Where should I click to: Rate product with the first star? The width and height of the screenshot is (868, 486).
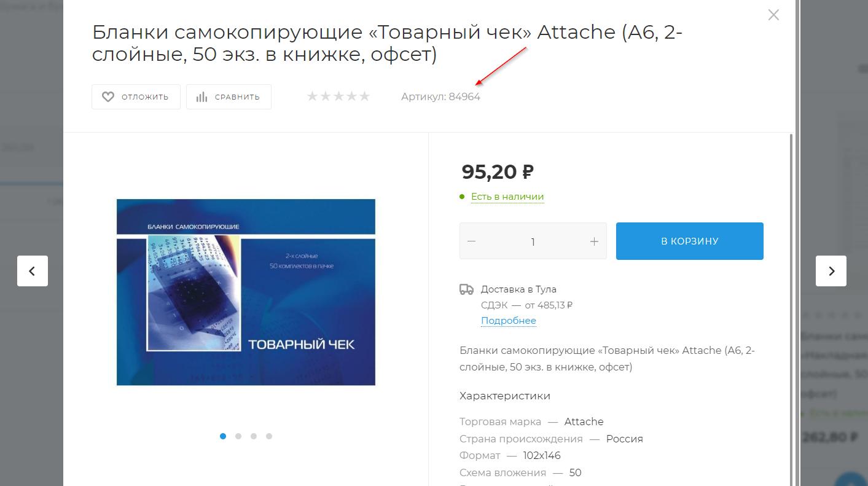313,96
